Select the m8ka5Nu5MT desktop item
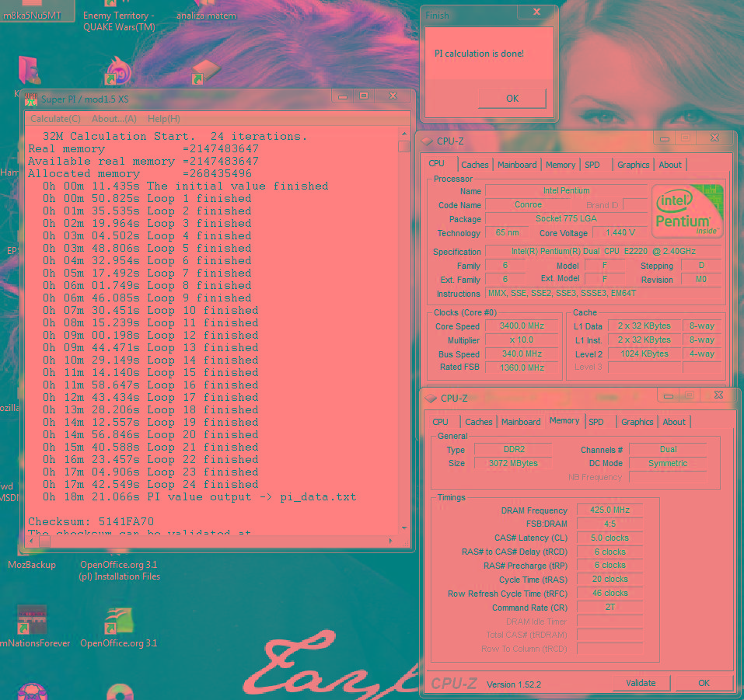 click(x=32, y=11)
